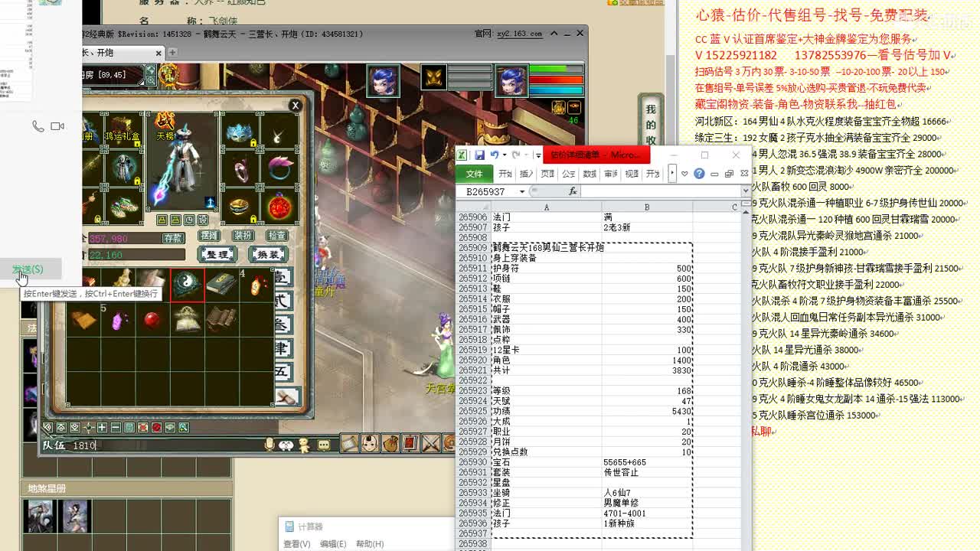
Task: Select the cell with value 5430
Action: [647, 411]
